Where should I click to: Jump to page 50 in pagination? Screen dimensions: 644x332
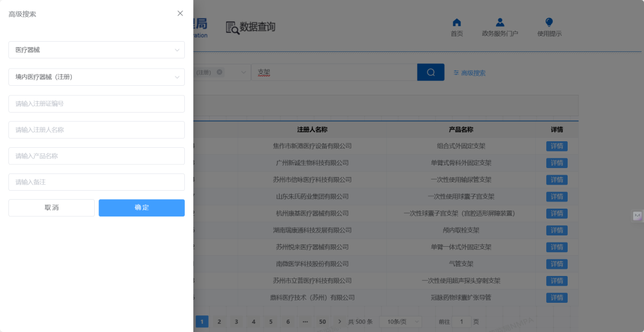tap(323, 322)
